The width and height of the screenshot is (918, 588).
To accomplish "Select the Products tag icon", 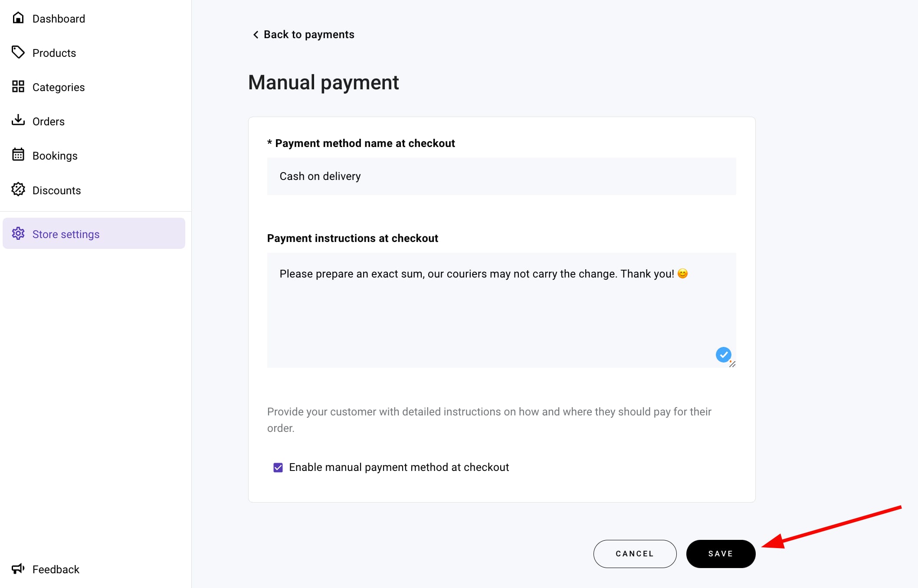I will coord(18,52).
